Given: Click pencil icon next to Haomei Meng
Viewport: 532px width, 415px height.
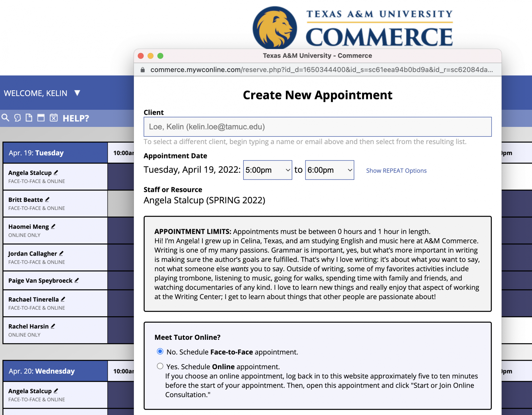Looking at the screenshot, I should [53, 227].
